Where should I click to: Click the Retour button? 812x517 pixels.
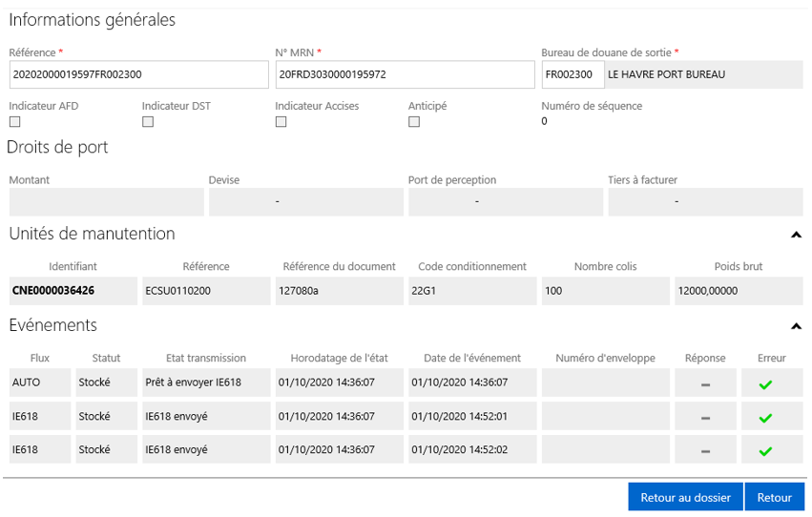(x=774, y=497)
